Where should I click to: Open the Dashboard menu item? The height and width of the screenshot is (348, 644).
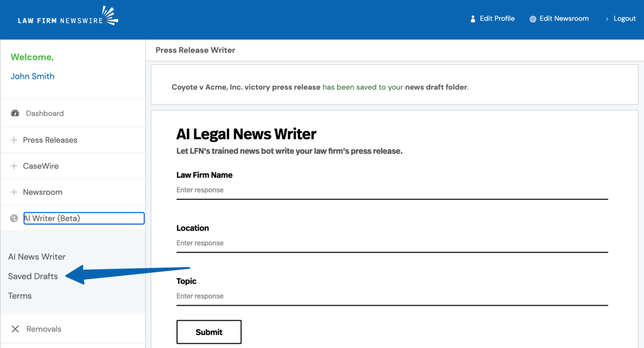coord(45,113)
